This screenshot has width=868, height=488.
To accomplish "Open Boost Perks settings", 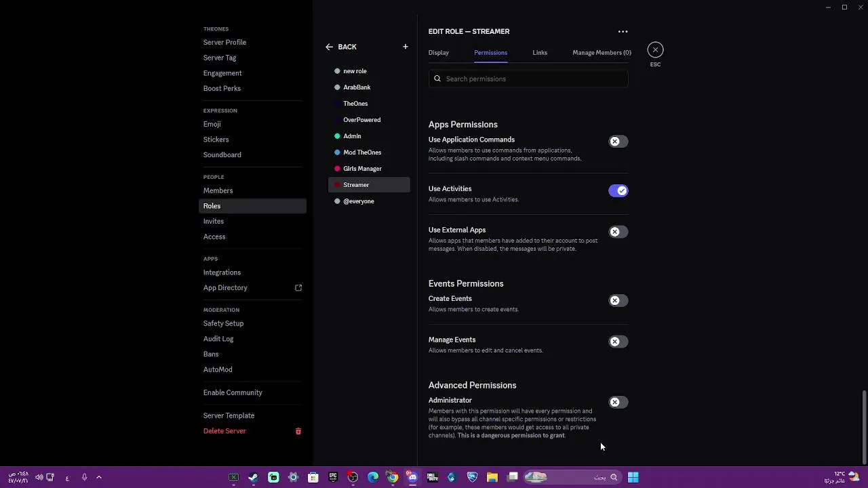I will click(x=222, y=88).
